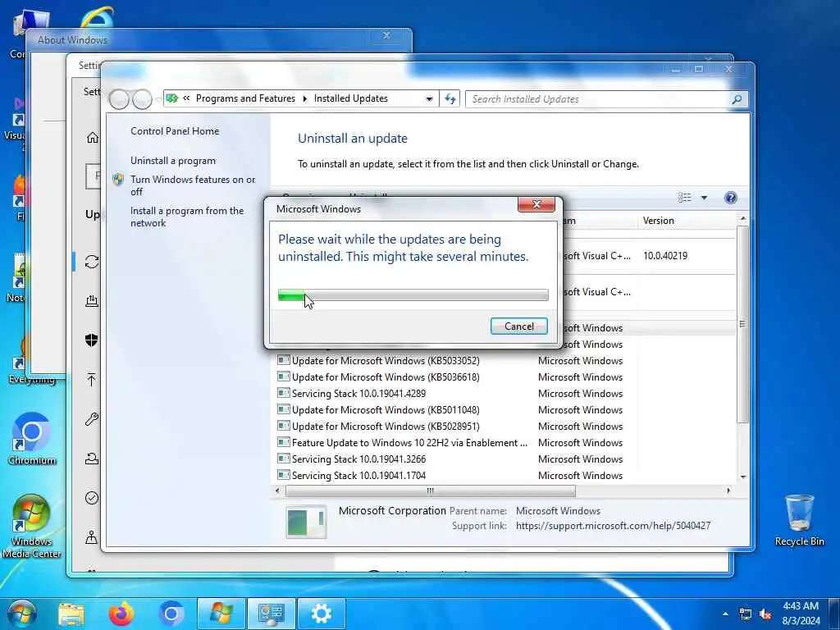This screenshot has height=630, width=840.
Task: Select Find my device icon in Settings
Action: click(92, 537)
